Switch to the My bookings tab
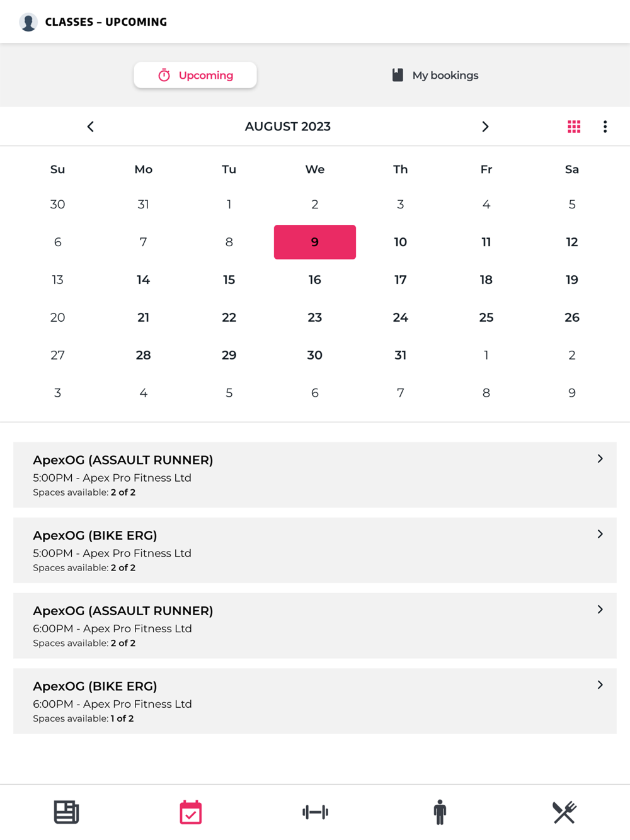 click(x=435, y=76)
